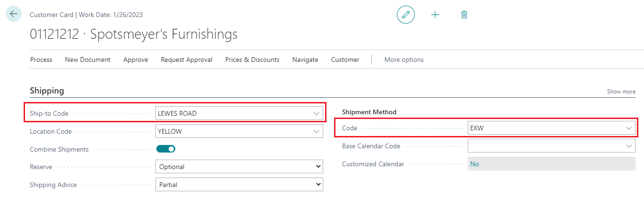Screen dimensions: 644x204
Task: Open the New Document menu
Action: coord(87,59)
